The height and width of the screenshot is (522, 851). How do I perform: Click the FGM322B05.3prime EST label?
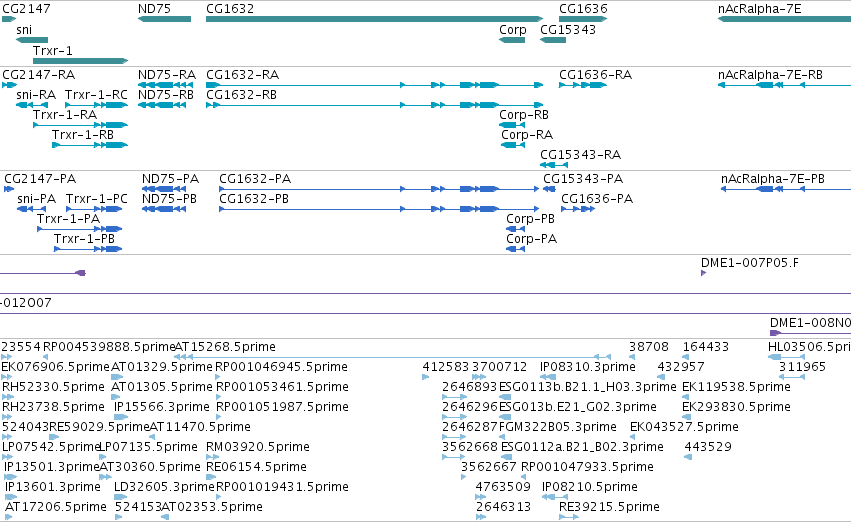coord(558,427)
